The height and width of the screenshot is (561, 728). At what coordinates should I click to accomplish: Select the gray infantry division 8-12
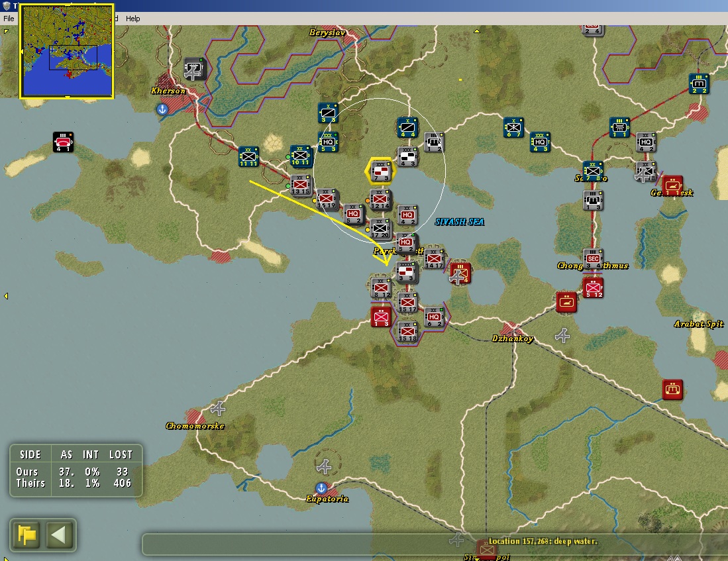click(382, 288)
